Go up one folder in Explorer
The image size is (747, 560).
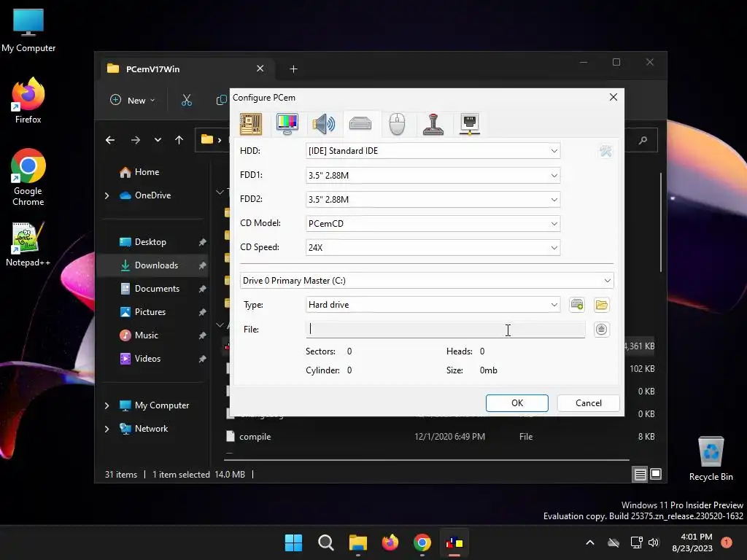tap(179, 140)
